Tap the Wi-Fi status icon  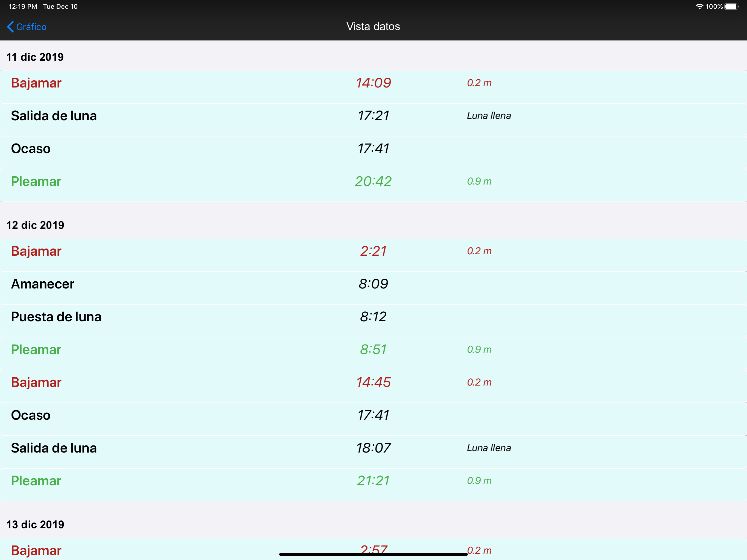699,6
